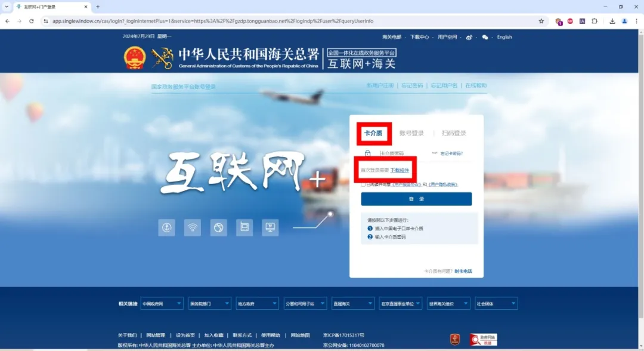Expand the 社会团体 dropdown
Screen dimensions: 644x351
coord(496,303)
